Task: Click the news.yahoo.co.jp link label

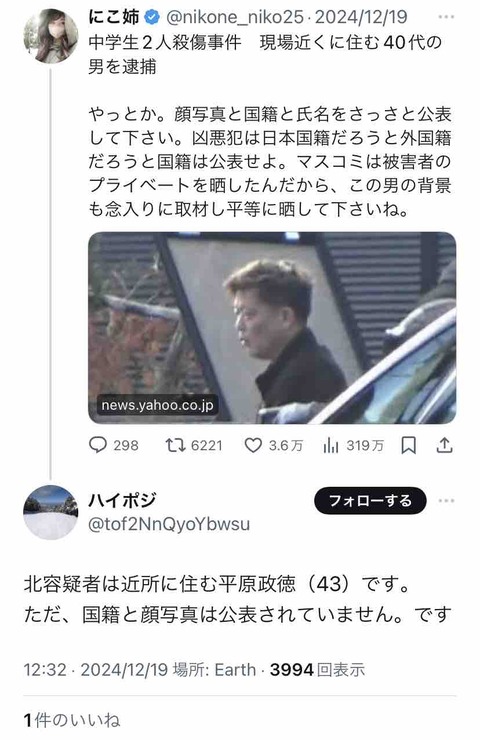Action: point(157,405)
